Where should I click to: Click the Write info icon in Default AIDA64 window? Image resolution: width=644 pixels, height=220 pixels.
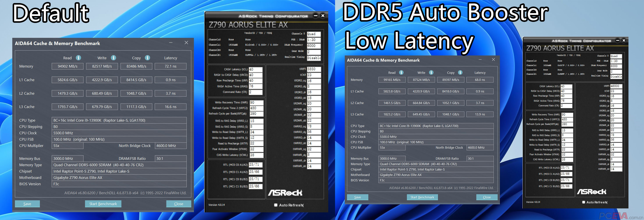click(x=114, y=58)
